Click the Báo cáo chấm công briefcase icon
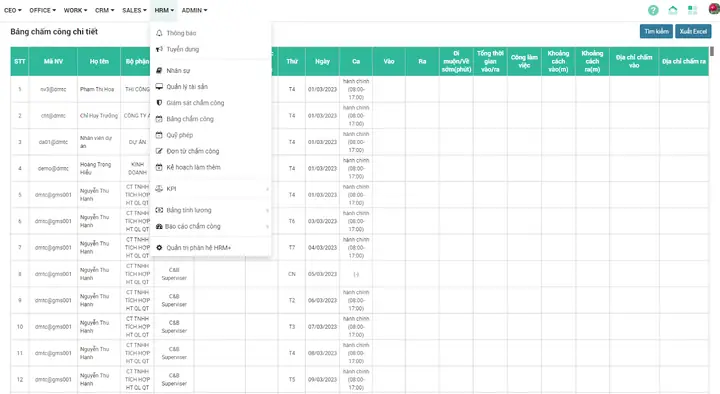Viewport: 720px width, 394px height. pyautogui.click(x=159, y=226)
